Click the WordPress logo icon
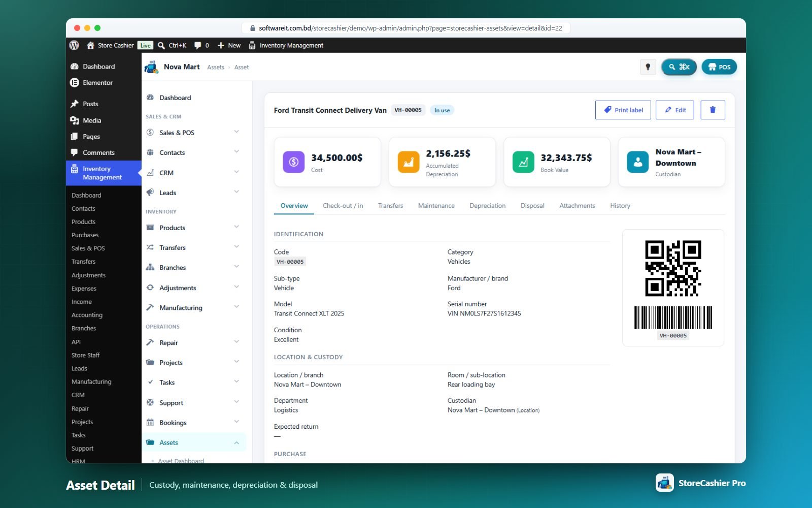 click(x=74, y=45)
